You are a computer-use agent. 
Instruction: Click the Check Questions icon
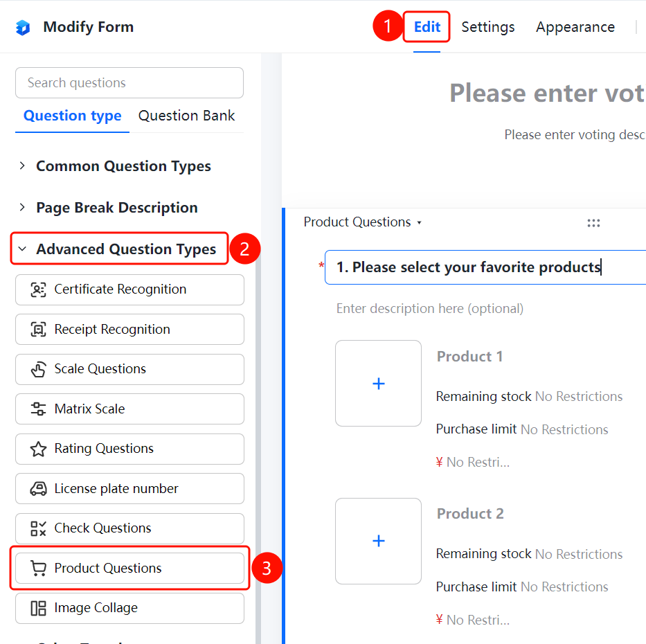[38, 528]
